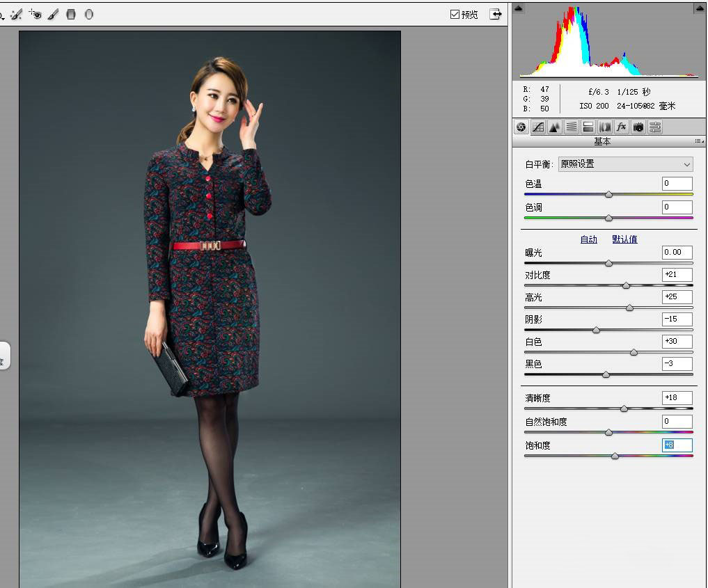This screenshot has height=588, width=708.
Task: Open the Lens Corrections panel
Action: tap(604, 127)
